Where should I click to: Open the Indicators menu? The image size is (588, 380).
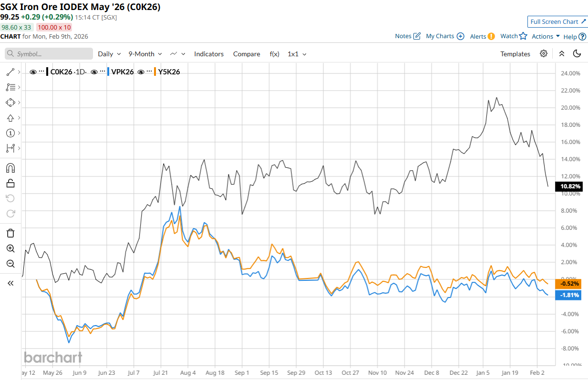[209, 54]
